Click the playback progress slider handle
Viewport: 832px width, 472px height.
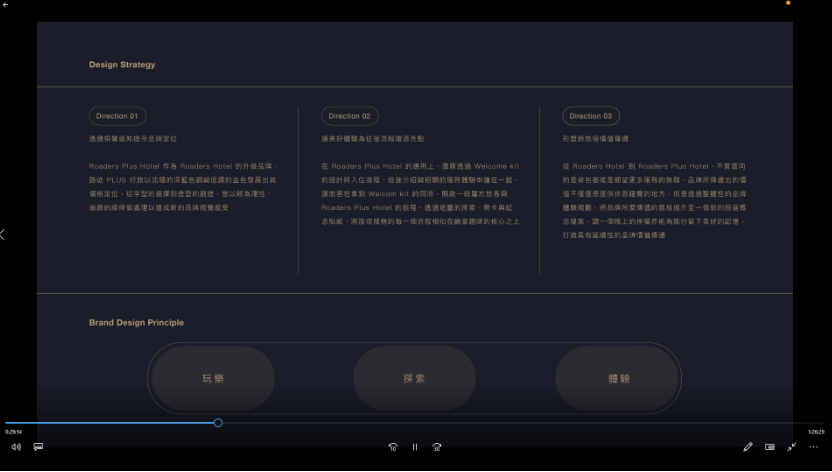click(x=218, y=423)
